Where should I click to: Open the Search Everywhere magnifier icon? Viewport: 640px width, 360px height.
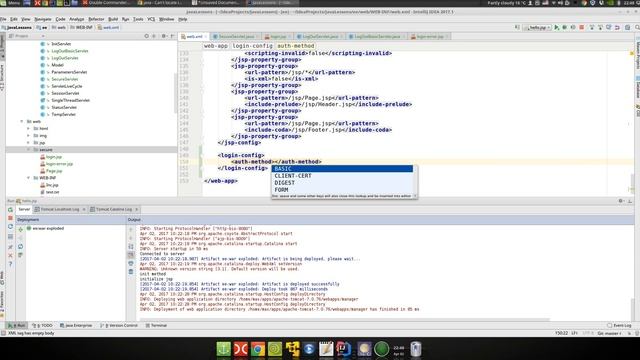[637, 27]
